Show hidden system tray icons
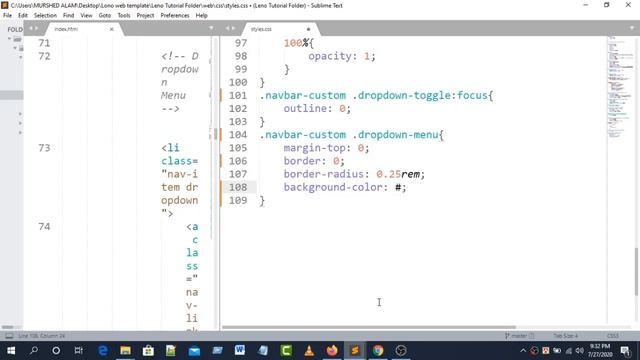Image resolution: width=640 pixels, height=360 pixels. click(523, 351)
